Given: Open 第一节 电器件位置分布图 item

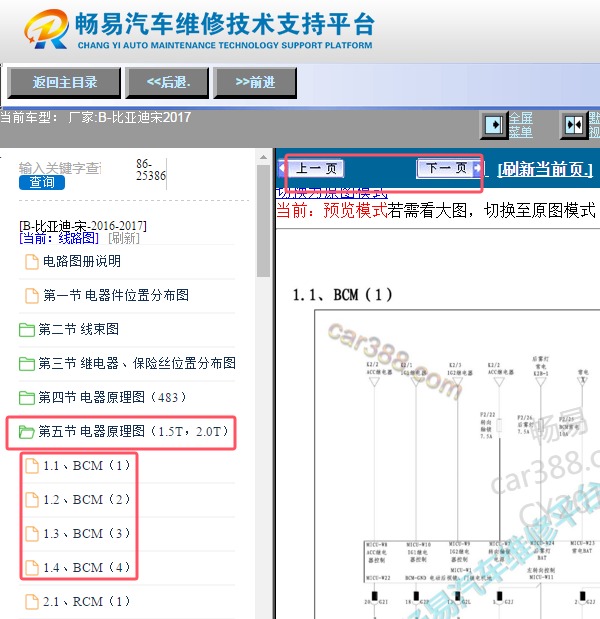Looking at the screenshot, I should (116, 295).
